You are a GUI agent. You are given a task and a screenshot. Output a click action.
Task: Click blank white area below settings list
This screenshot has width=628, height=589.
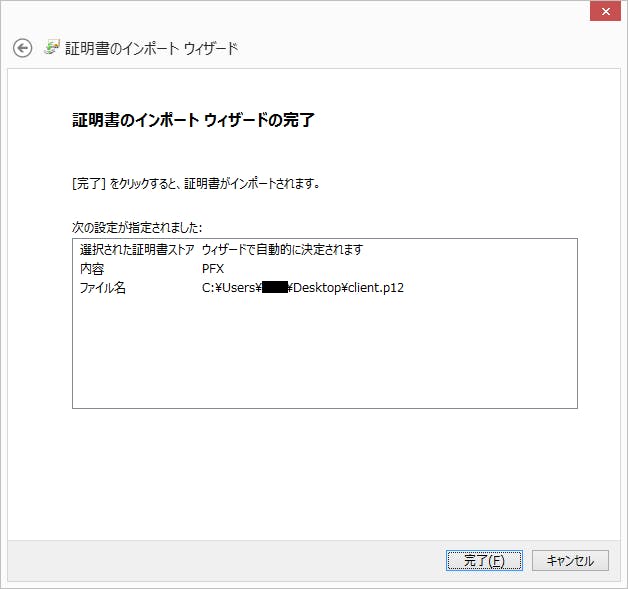[x=324, y=470]
